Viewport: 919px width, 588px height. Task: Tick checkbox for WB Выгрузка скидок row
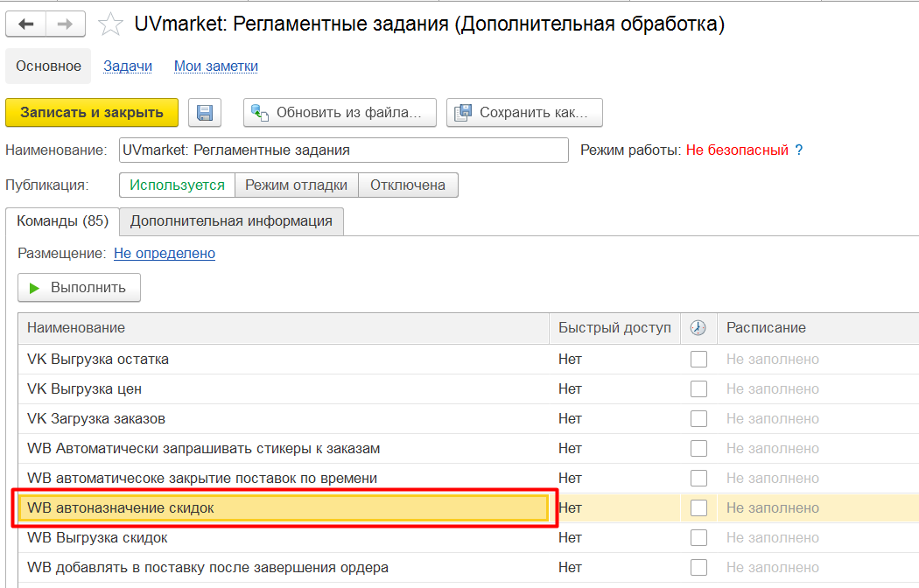coord(698,537)
